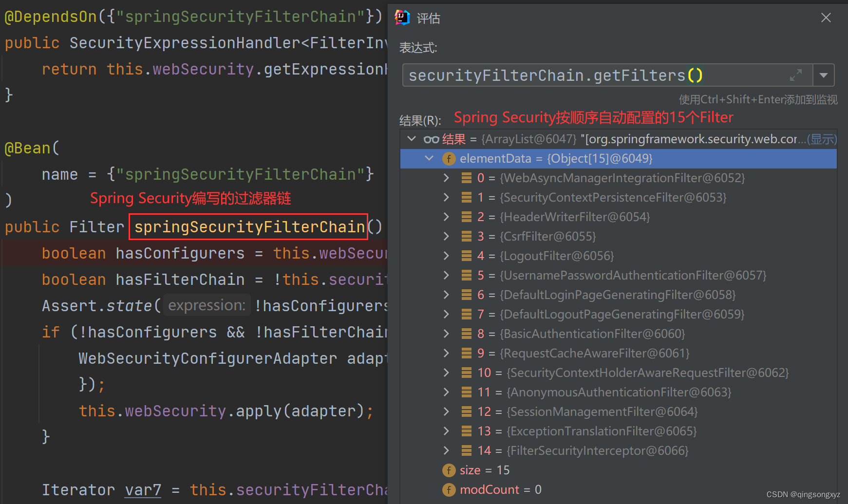Click the show link at end of result row

822,139
